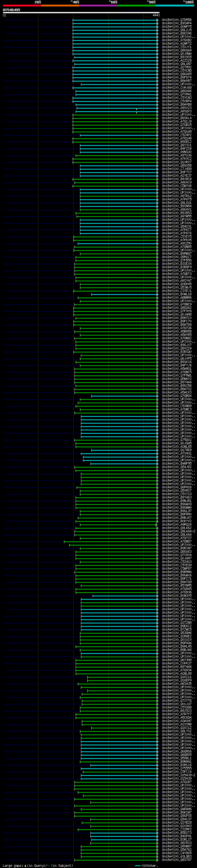Select hit label UniRef100_Q8GU64
Screen dimensions: 197x868
177,50
